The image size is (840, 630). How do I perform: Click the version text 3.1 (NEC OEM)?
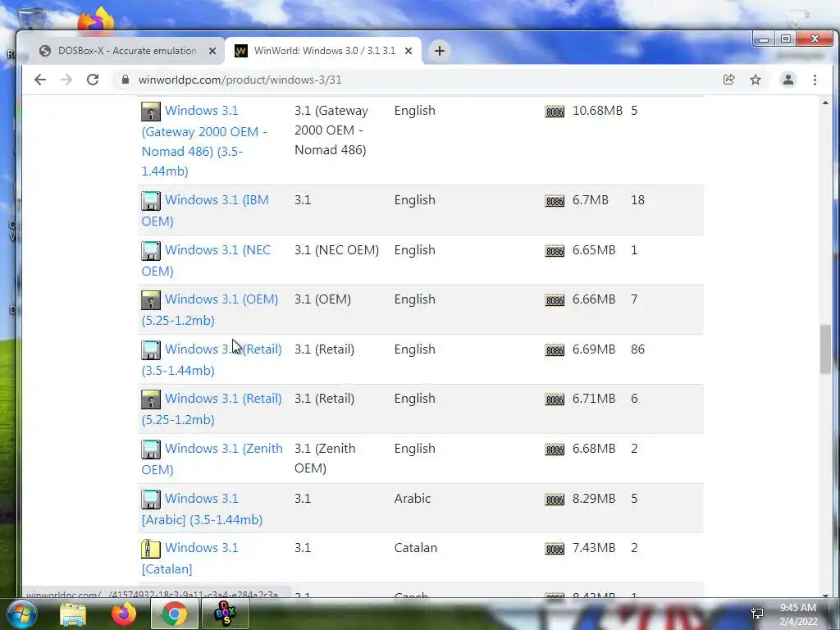click(x=336, y=249)
